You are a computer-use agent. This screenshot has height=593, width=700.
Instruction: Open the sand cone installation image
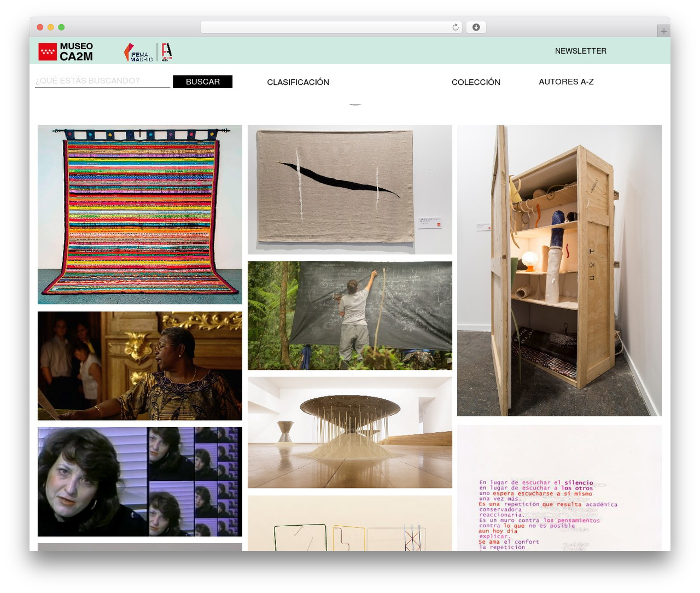(350, 432)
